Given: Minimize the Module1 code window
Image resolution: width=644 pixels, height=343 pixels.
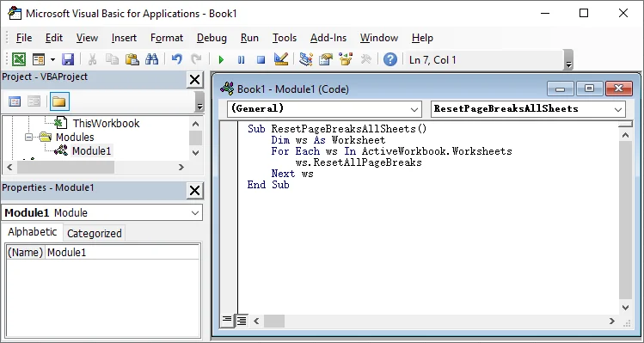Looking at the screenshot, I should pyautogui.click(x=561, y=89).
